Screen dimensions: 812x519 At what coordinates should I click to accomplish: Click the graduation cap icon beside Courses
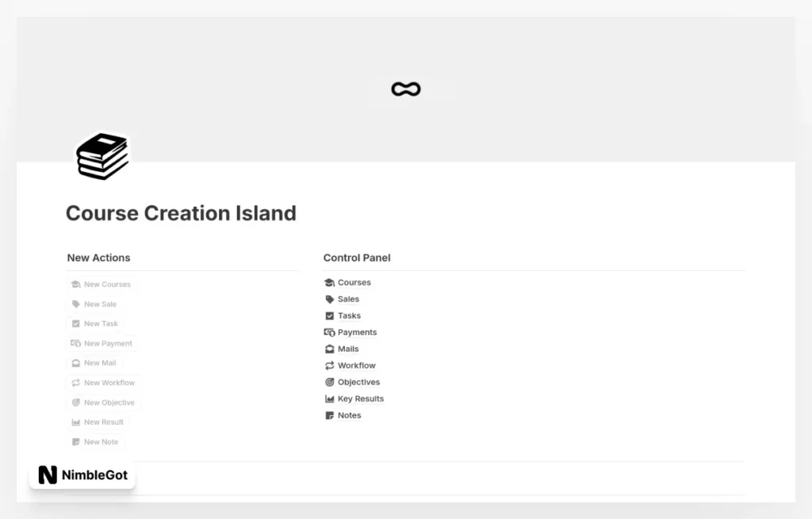click(330, 283)
